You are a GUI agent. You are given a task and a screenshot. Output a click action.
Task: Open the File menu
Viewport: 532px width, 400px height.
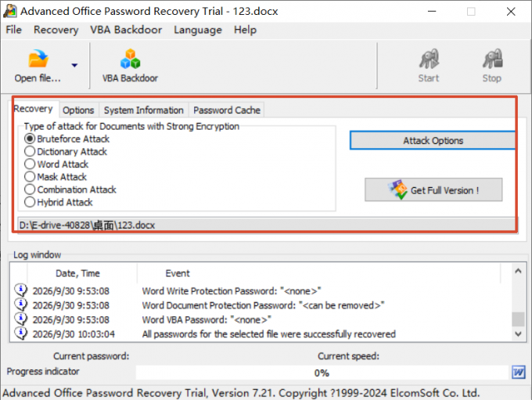pyautogui.click(x=13, y=30)
